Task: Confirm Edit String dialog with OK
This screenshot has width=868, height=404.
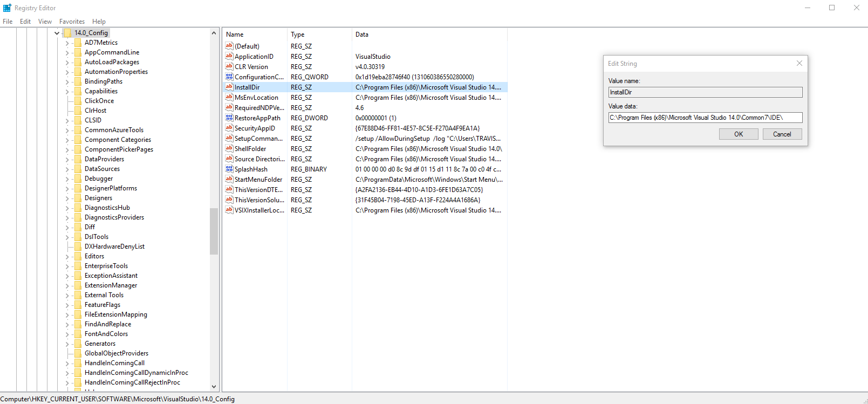Action: coord(739,134)
